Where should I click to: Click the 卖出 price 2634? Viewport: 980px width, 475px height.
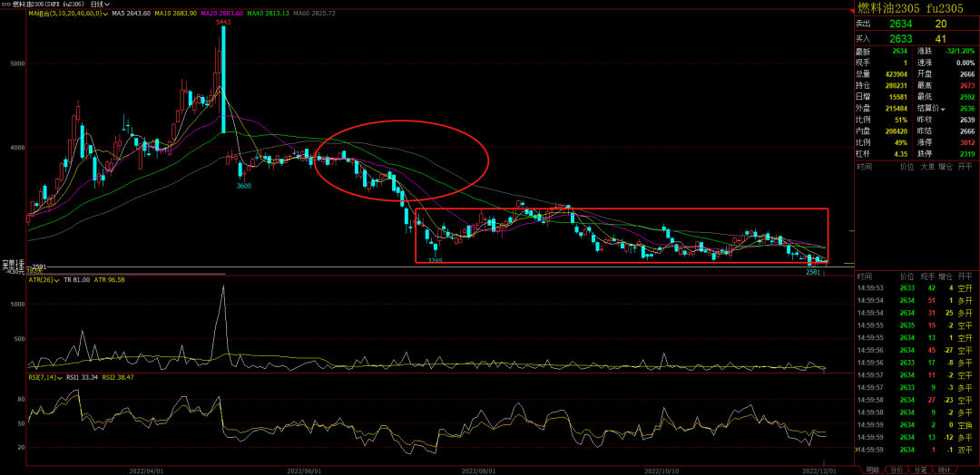tap(900, 24)
